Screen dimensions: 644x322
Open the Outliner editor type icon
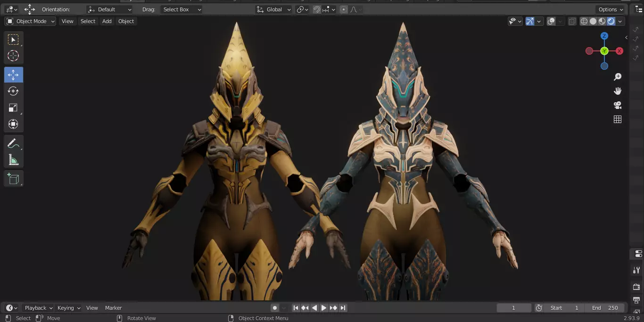[638, 9]
